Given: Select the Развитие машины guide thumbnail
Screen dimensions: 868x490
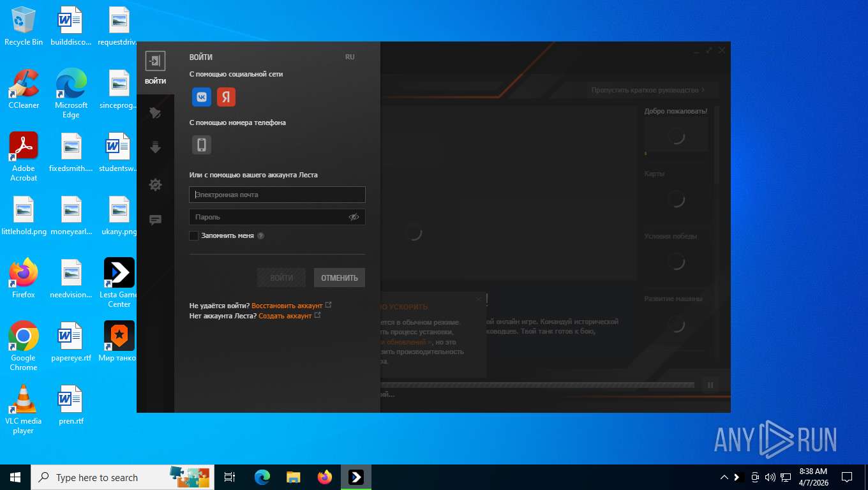Looking at the screenshot, I should [x=676, y=325].
